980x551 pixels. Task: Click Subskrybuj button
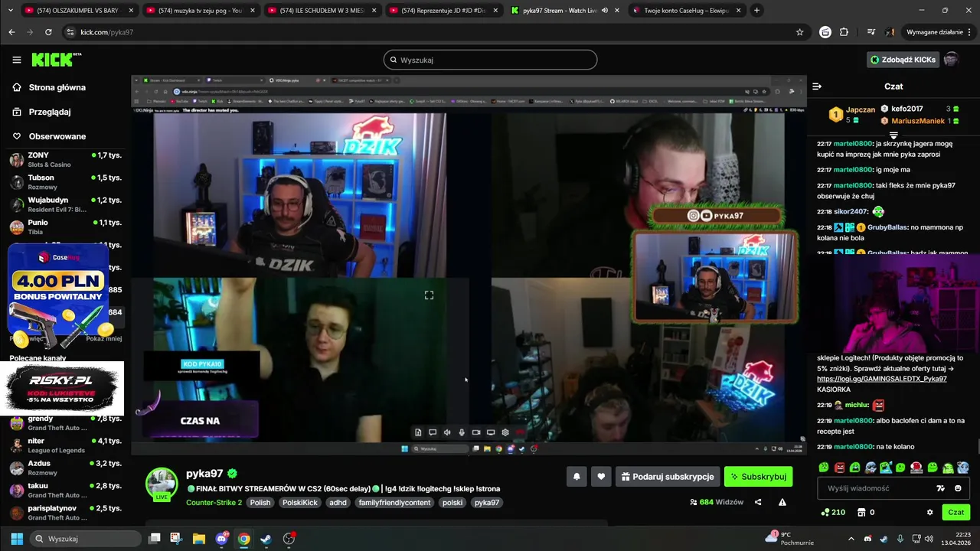pyautogui.click(x=758, y=477)
